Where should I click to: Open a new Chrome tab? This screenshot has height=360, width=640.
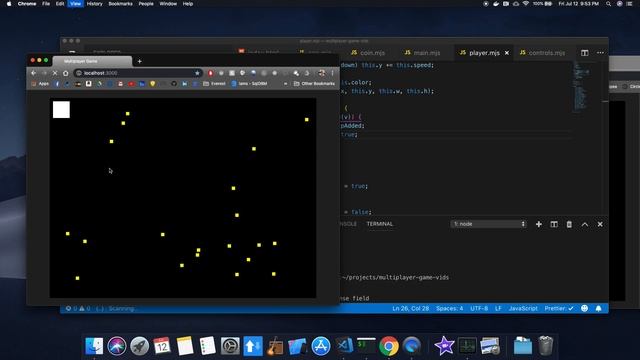coord(140,61)
